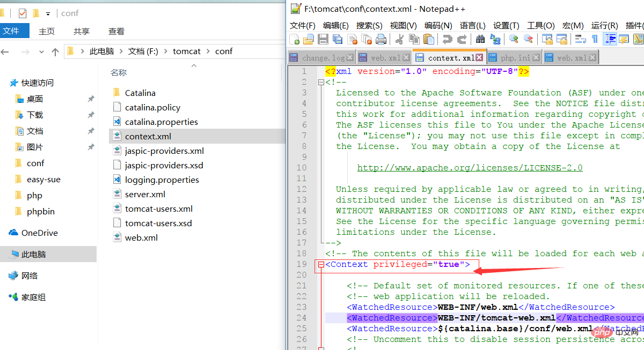The image size is (644, 350).
Task: Select phpbin in the quick access list
Action: click(41, 212)
